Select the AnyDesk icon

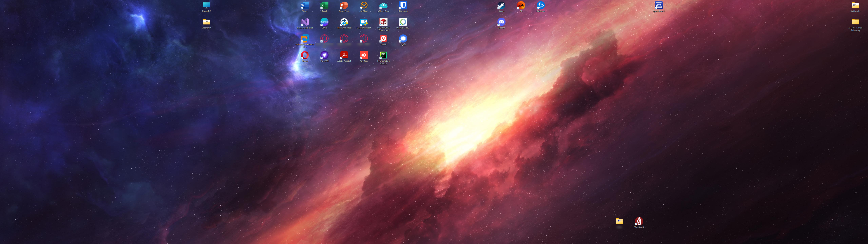(363, 55)
